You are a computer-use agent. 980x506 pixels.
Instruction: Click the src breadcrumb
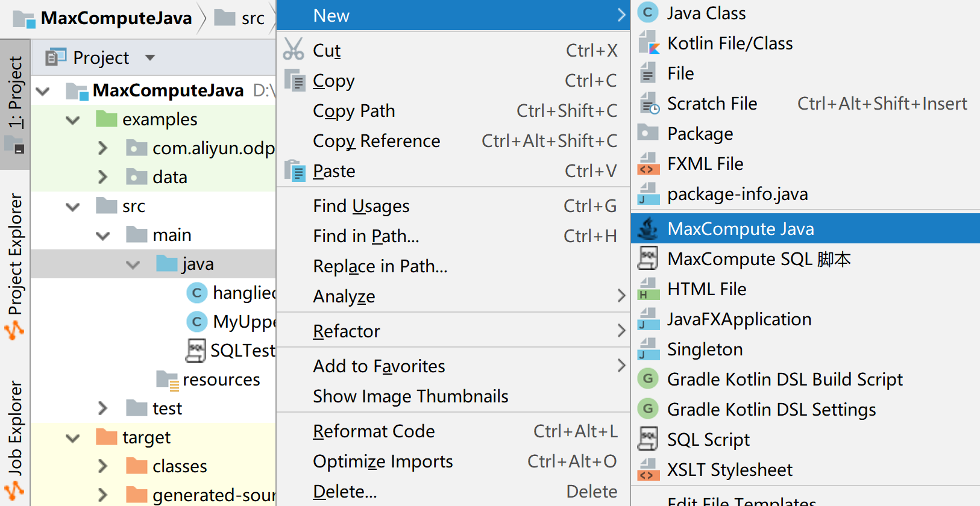point(240,18)
